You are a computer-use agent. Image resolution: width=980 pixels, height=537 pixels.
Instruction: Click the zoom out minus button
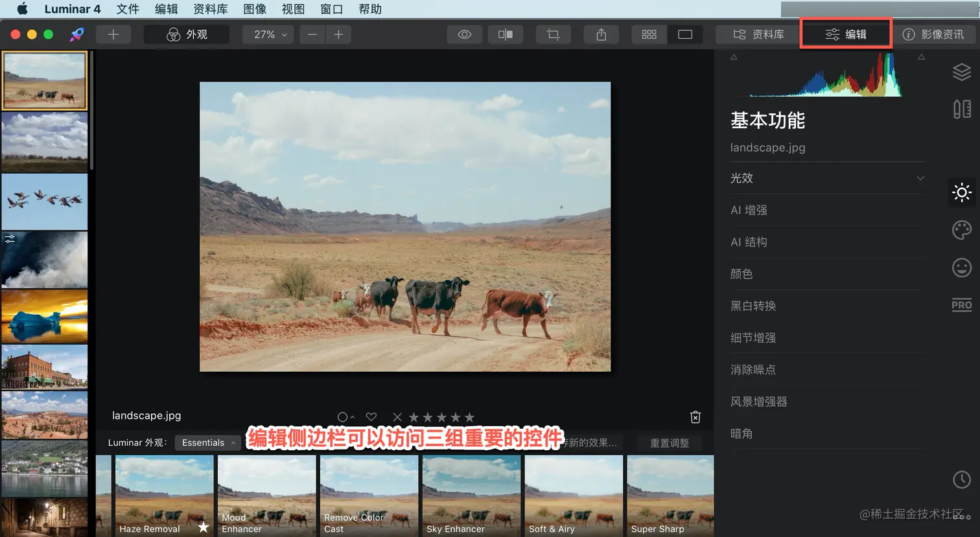coord(312,34)
